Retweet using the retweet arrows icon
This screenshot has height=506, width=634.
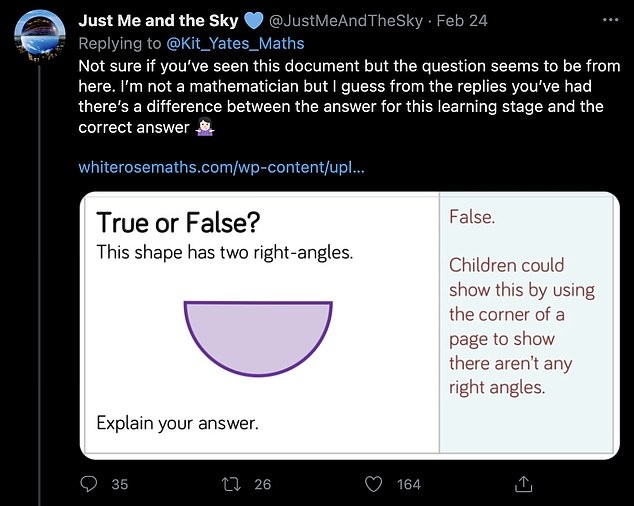click(x=232, y=484)
